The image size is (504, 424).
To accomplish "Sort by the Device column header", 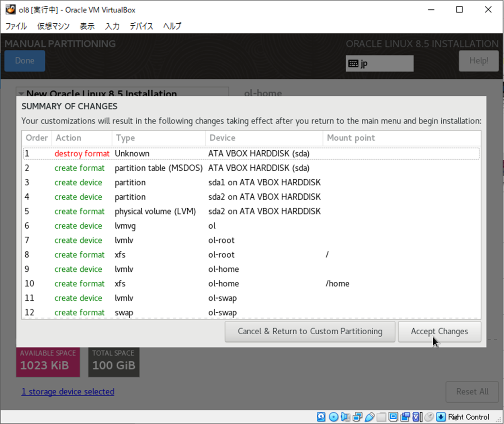I will point(264,138).
